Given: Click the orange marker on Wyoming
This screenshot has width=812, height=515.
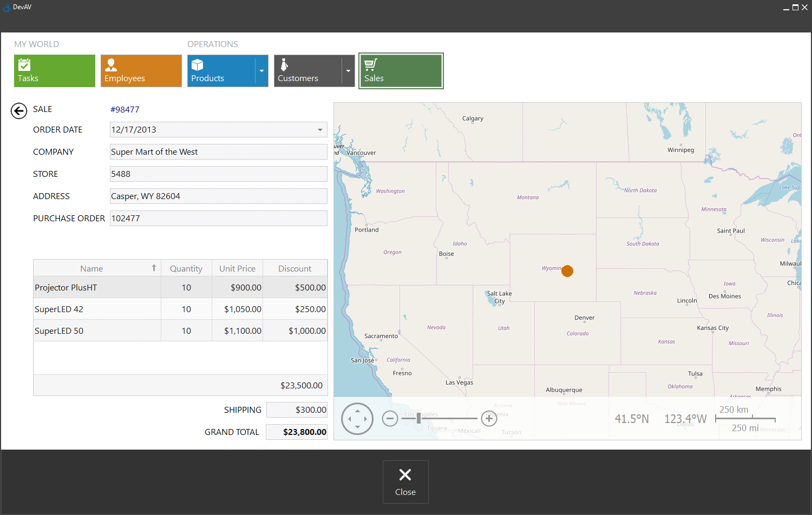Looking at the screenshot, I should 567,270.
